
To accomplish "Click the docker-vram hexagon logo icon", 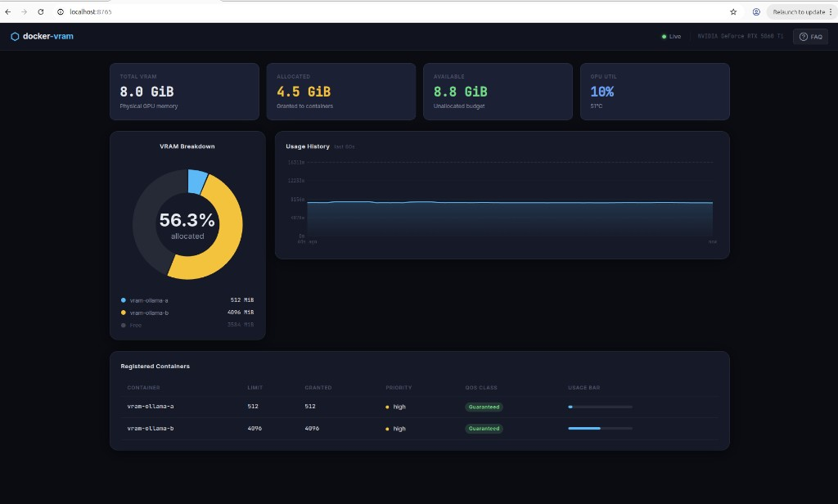I will pyautogui.click(x=15, y=36).
